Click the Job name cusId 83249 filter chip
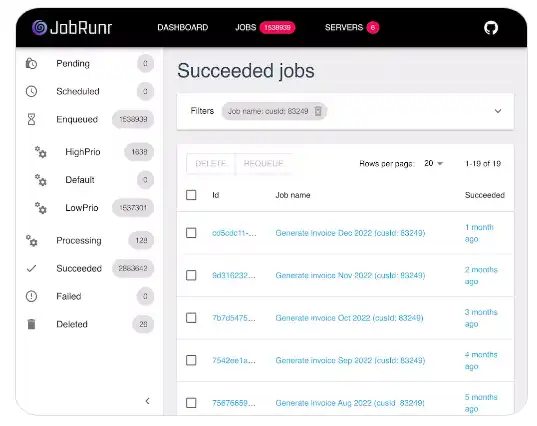The height and width of the screenshot is (426, 537). [274, 111]
